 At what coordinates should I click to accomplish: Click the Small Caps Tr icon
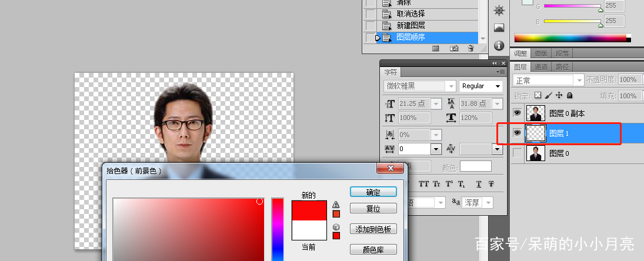click(436, 184)
